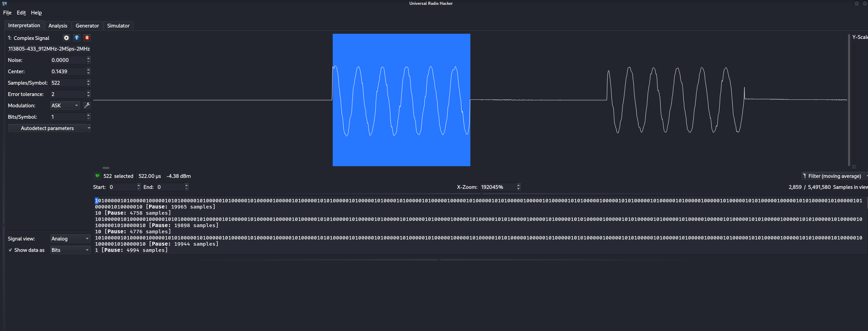Click the Y-Scale slider handle
The image size is (868, 331).
[854, 167]
